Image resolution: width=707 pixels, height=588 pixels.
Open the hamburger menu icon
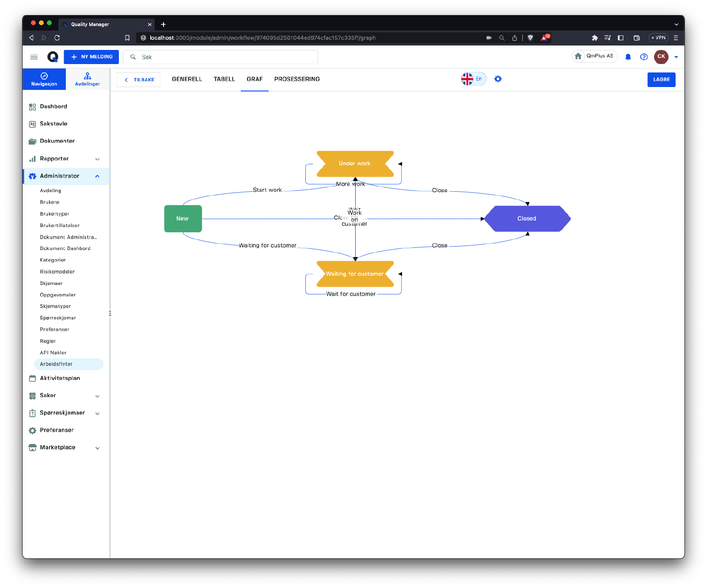click(x=34, y=57)
